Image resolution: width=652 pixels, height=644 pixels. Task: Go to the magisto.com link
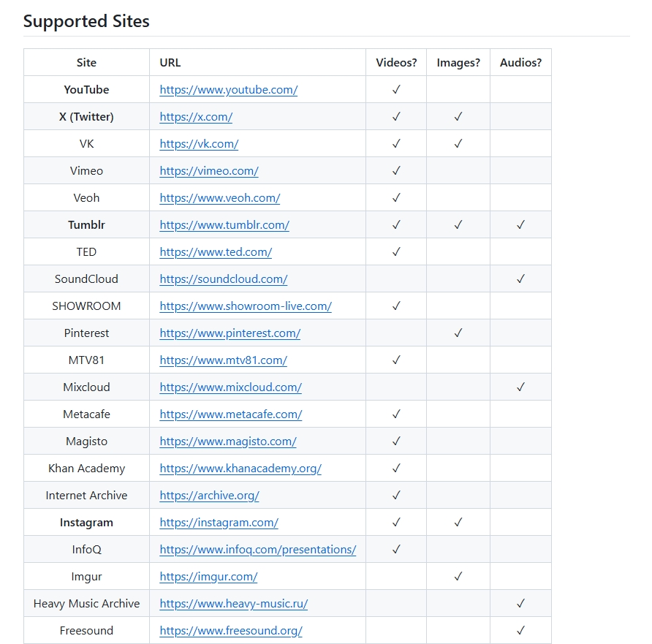click(228, 441)
